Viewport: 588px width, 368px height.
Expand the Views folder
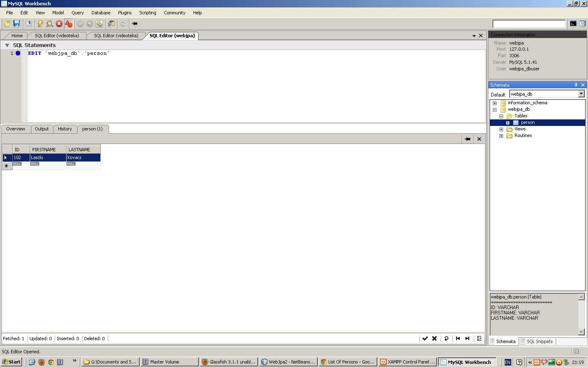pyautogui.click(x=501, y=129)
